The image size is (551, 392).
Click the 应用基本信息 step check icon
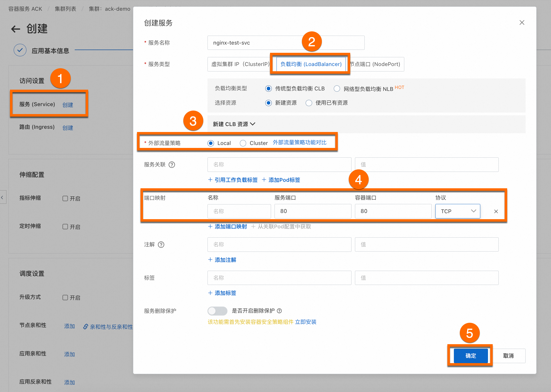20,50
